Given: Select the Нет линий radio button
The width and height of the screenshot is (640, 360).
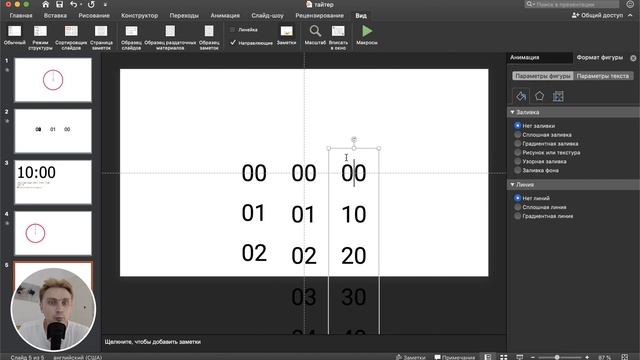Looking at the screenshot, I should [518, 198].
